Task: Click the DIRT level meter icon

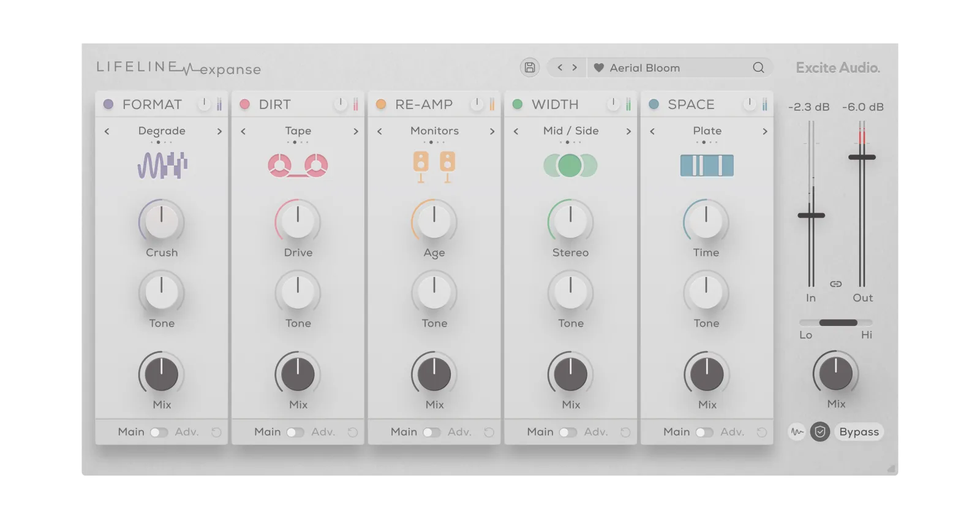Action: (355, 104)
